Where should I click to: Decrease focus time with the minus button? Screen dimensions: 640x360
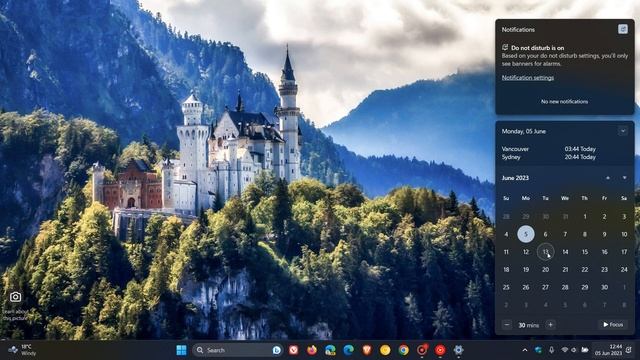click(x=507, y=325)
